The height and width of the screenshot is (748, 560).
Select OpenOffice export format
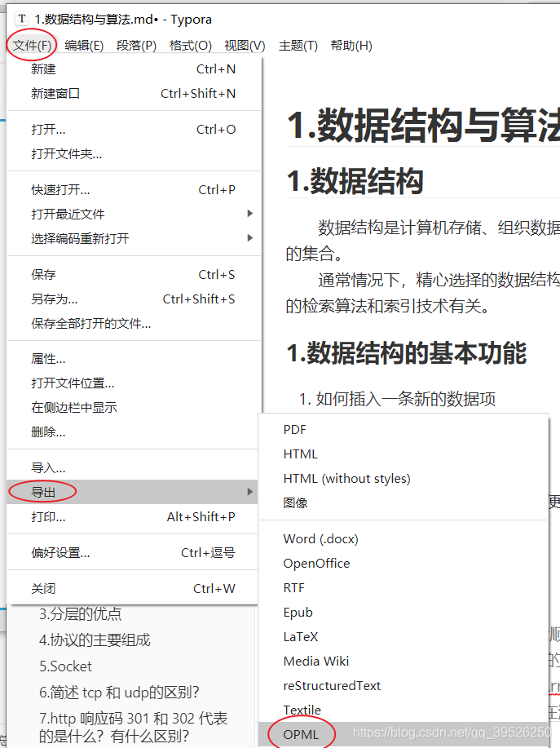pyautogui.click(x=403, y=564)
